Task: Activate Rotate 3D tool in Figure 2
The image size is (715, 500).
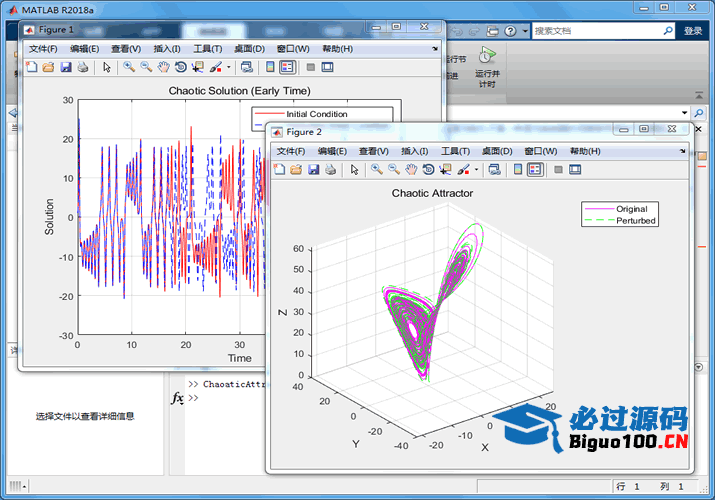Action: click(x=427, y=170)
